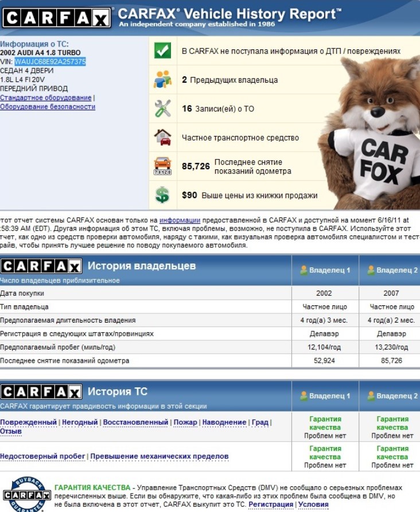Open the Регистрация link in the guarantee note
Image resolution: width=420 pixels, height=512 pixels.
coord(271,505)
